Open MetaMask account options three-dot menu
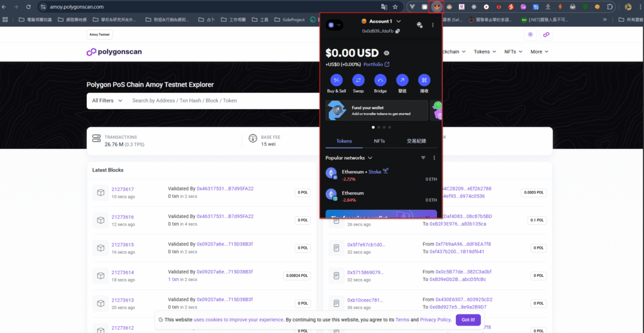 click(x=433, y=25)
